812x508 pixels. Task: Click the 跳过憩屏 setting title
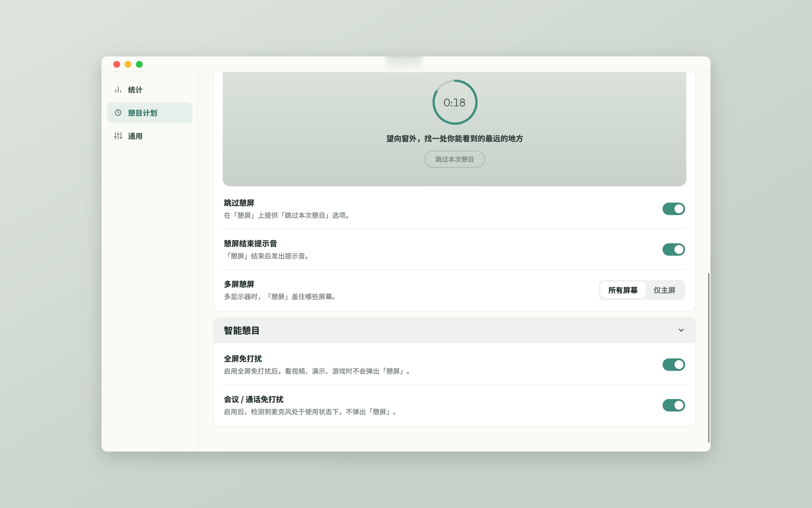(239, 203)
